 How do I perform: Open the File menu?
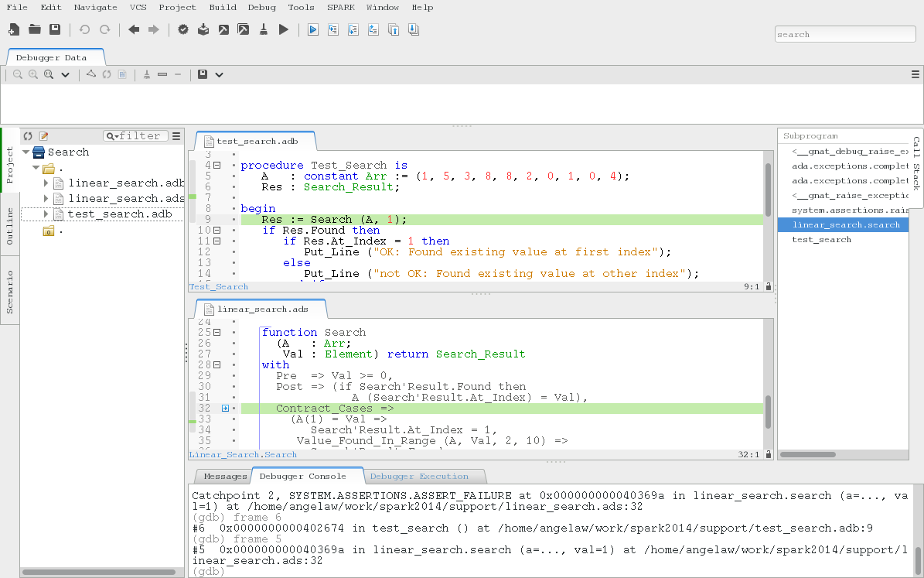pyautogui.click(x=17, y=7)
